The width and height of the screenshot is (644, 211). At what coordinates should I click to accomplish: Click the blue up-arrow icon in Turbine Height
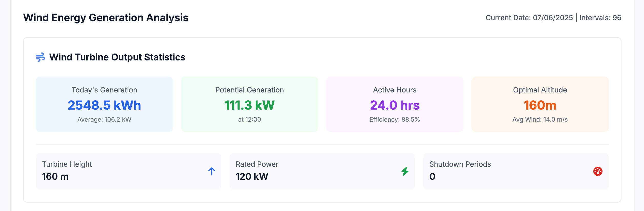(212, 171)
